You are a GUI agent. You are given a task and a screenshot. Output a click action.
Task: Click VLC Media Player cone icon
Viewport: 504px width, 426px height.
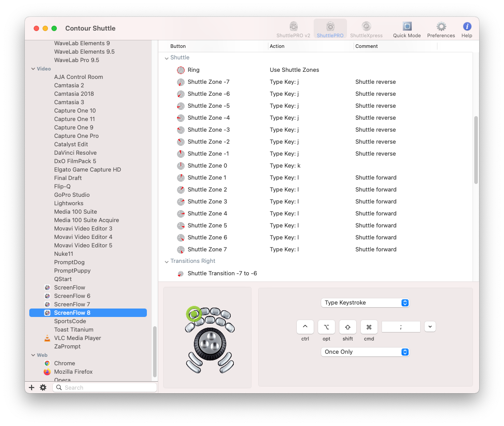[47, 338]
